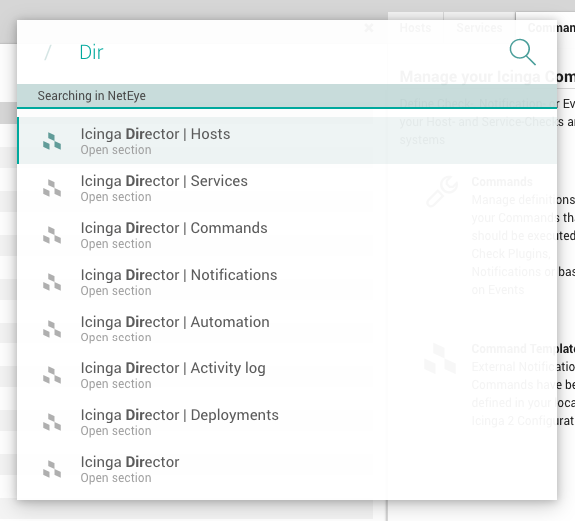This screenshot has height=521, width=575.
Task: Open the Icinga Director | Deployments result
Action: coord(287,422)
